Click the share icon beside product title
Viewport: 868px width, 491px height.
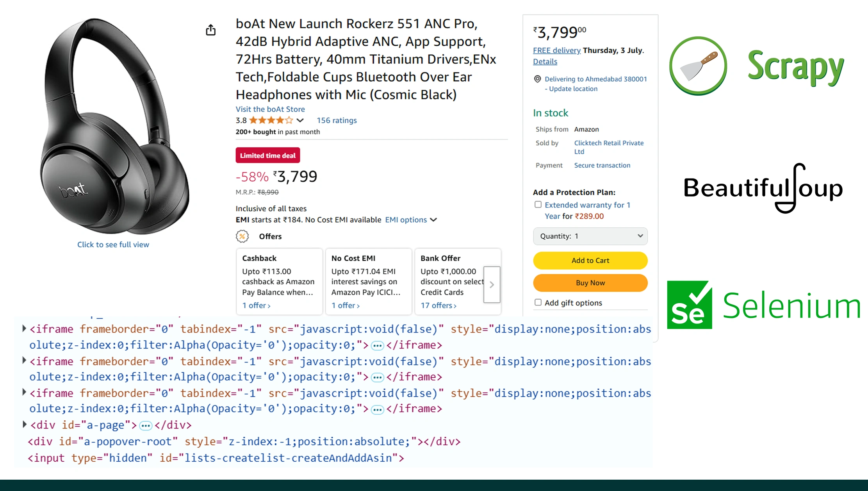click(x=210, y=29)
